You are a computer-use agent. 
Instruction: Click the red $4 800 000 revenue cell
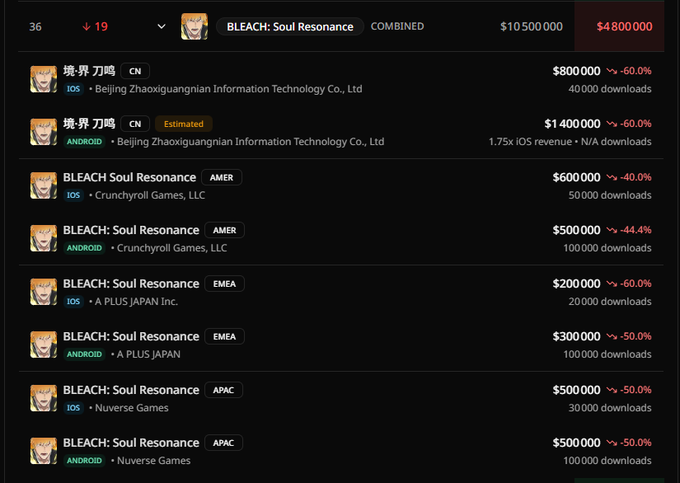(624, 26)
